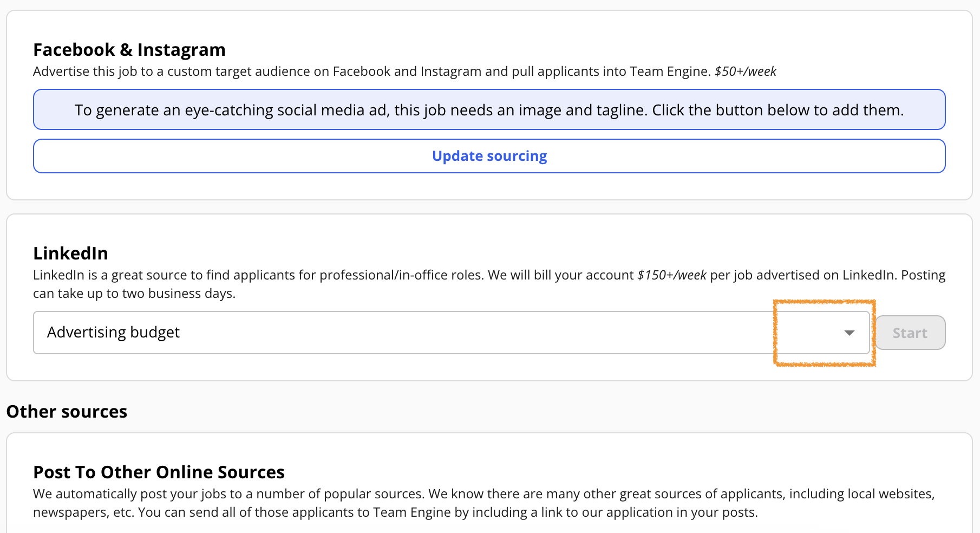Image resolution: width=980 pixels, height=533 pixels.
Task: Click the Post To Other Online Sources heading
Action: click(x=159, y=472)
